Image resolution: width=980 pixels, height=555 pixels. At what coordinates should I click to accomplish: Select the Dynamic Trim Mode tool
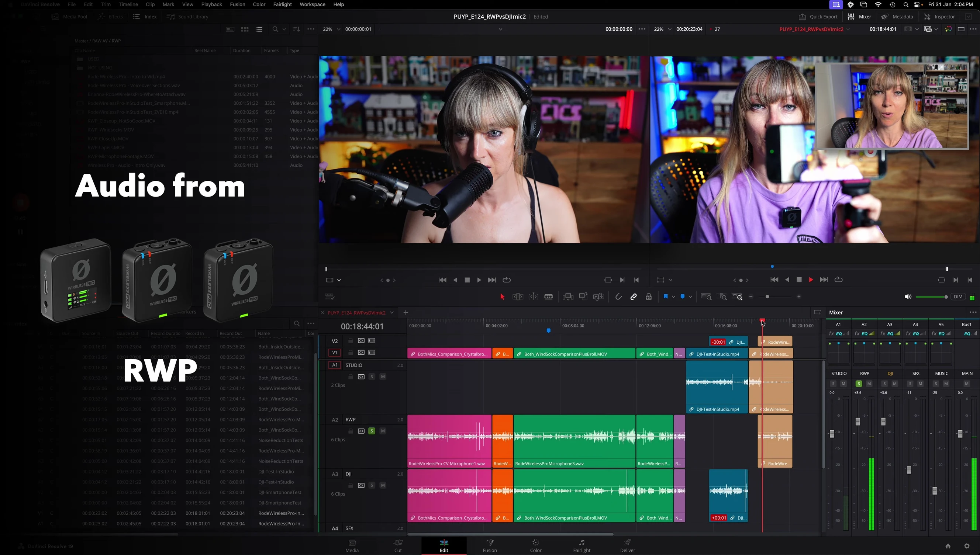533,296
